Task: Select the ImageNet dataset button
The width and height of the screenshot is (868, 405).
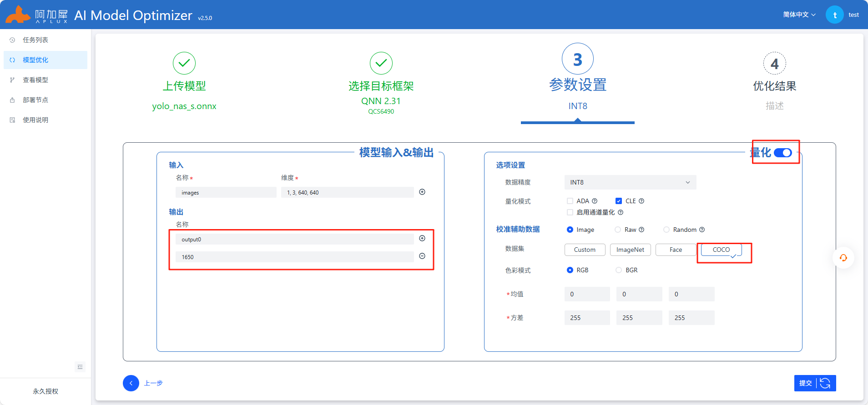Action: tap(631, 250)
